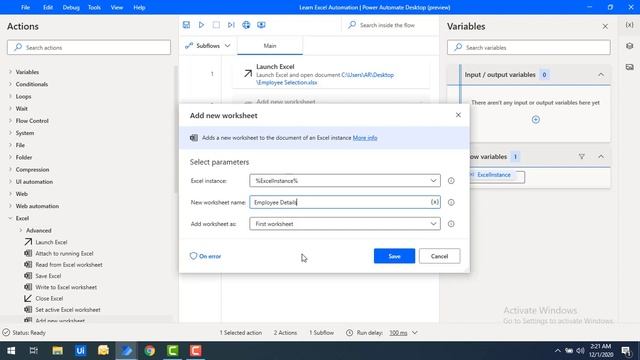Save the flow with the toolbar disk icon

coord(187,25)
